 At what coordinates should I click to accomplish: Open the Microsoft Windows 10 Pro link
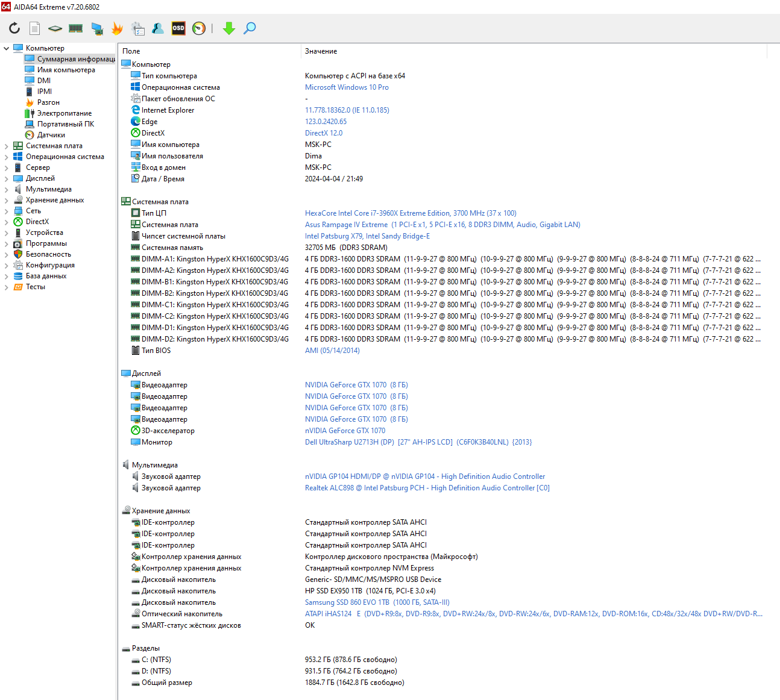(347, 87)
